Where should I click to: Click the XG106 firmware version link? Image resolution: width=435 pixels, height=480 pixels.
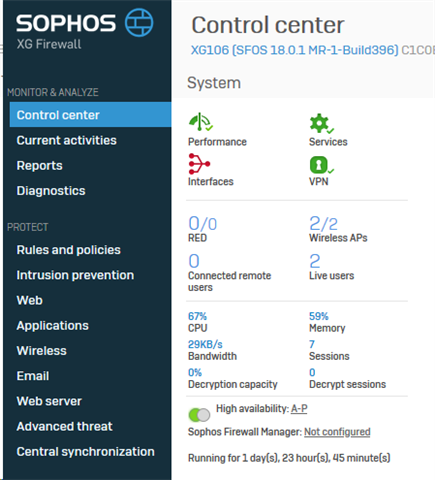pyautogui.click(x=294, y=50)
